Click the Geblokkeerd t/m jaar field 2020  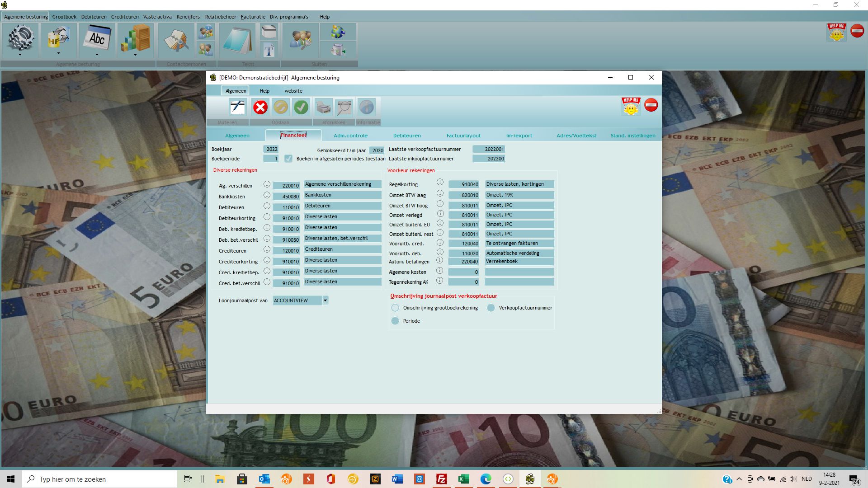pyautogui.click(x=377, y=150)
